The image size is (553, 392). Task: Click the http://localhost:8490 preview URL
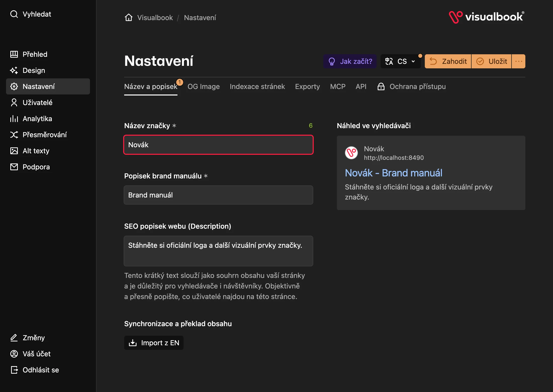(394, 158)
